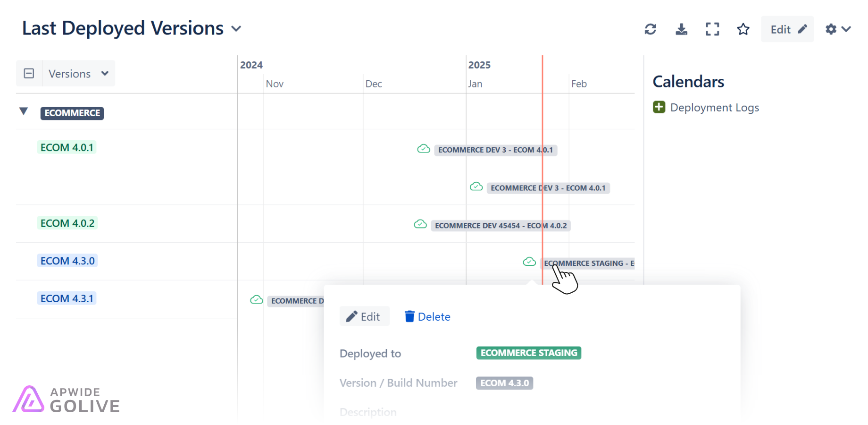The image size is (868, 425).
Task: Delete the deployment from the popup
Action: 427,316
